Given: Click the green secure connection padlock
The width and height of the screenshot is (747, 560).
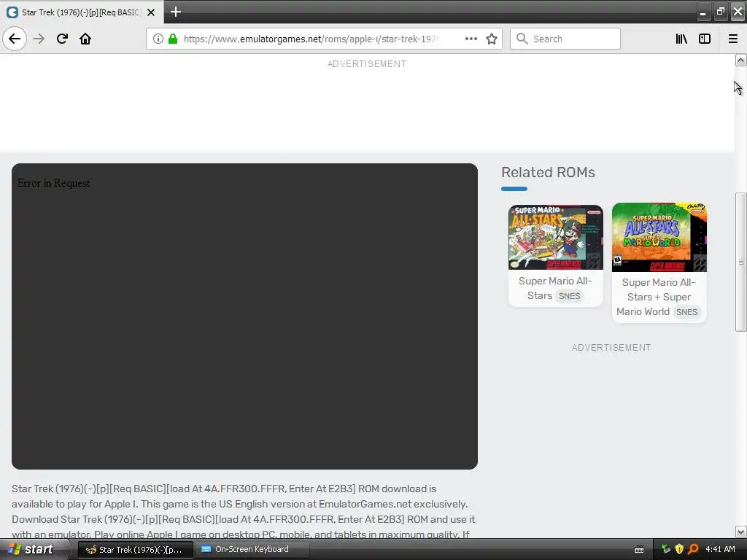Looking at the screenshot, I should (173, 39).
